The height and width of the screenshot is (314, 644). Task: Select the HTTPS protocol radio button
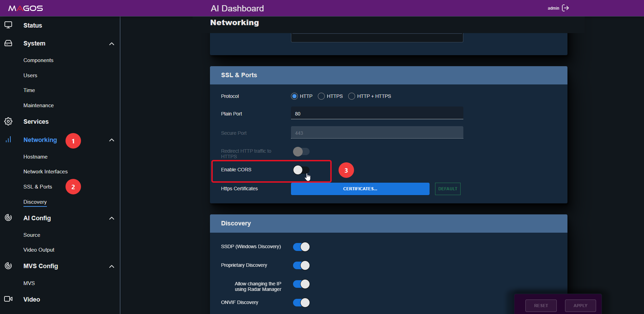point(321,96)
